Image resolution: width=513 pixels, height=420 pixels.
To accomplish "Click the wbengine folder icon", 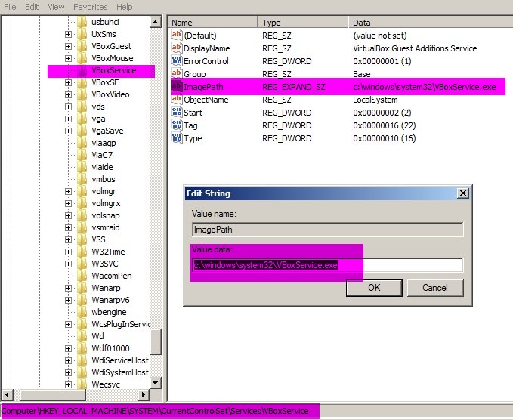I will [x=82, y=312].
